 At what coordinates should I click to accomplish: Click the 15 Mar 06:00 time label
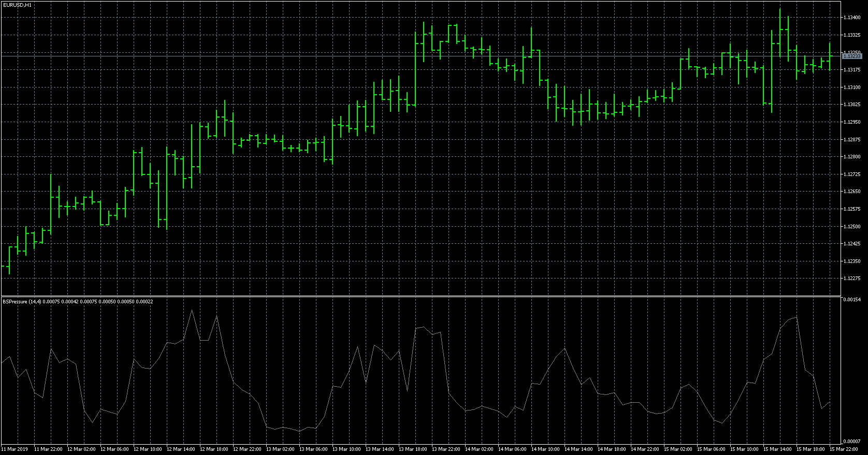(711, 449)
